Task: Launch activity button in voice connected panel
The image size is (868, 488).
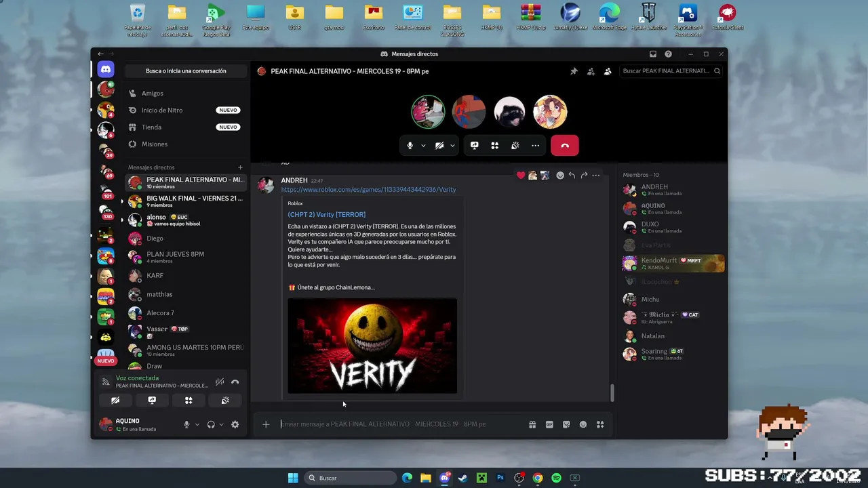Action: [x=189, y=400]
